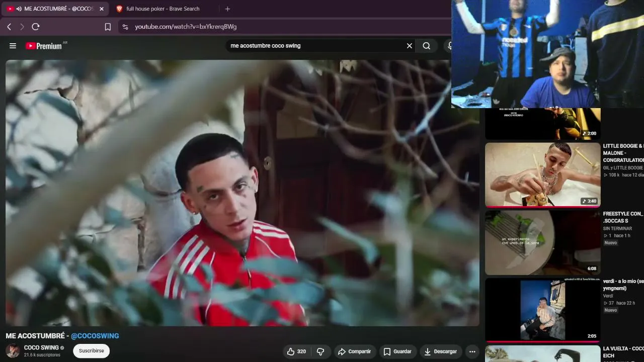Focus the YouTube search input field
This screenshot has height=362, width=644.
316,46
